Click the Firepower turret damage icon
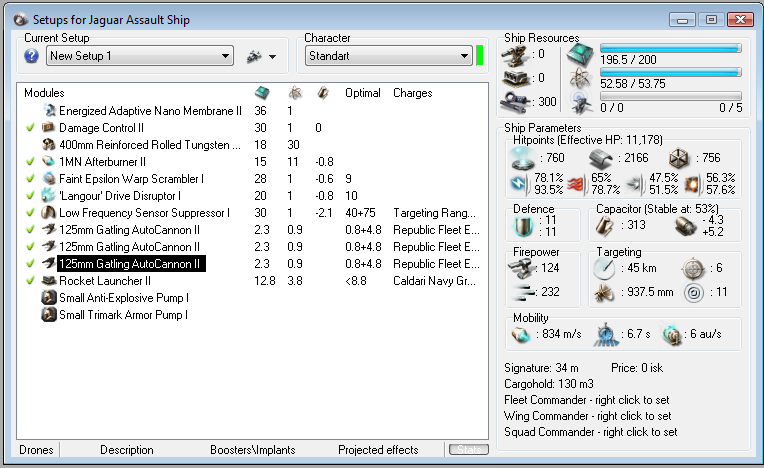This screenshot has width=764, height=468. click(520, 268)
